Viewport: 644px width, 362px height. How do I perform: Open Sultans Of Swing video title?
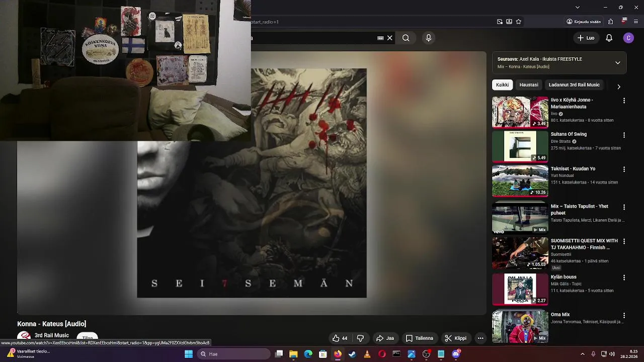[569, 134]
